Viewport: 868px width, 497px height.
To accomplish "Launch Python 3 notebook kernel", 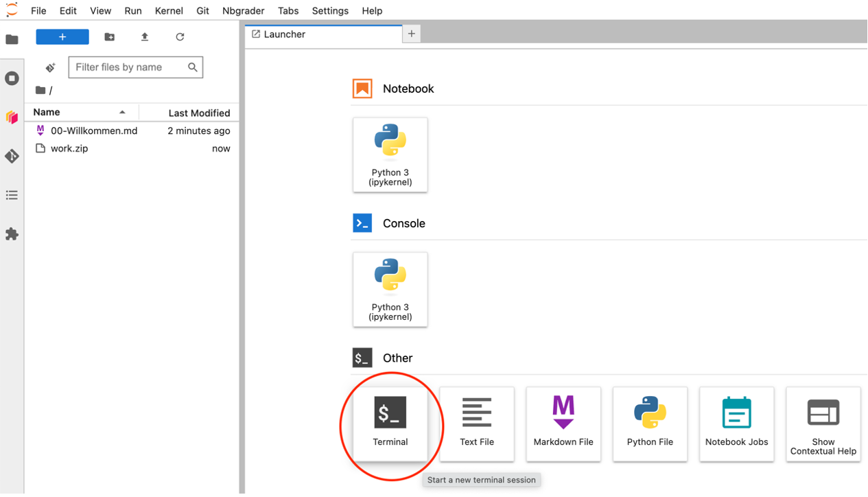I will (390, 154).
